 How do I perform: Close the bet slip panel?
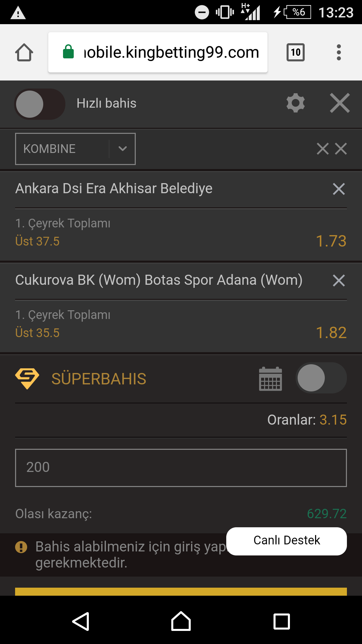pos(340,103)
